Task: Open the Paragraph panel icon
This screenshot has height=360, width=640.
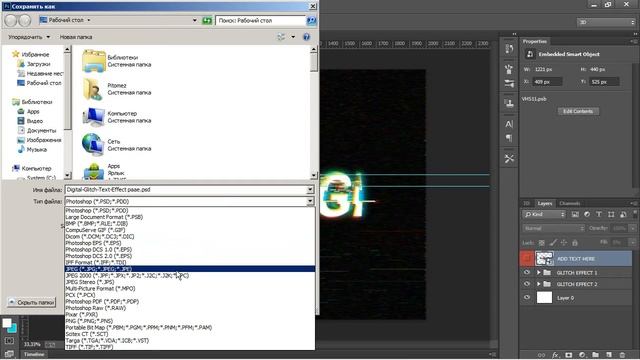Action: point(509,138)
